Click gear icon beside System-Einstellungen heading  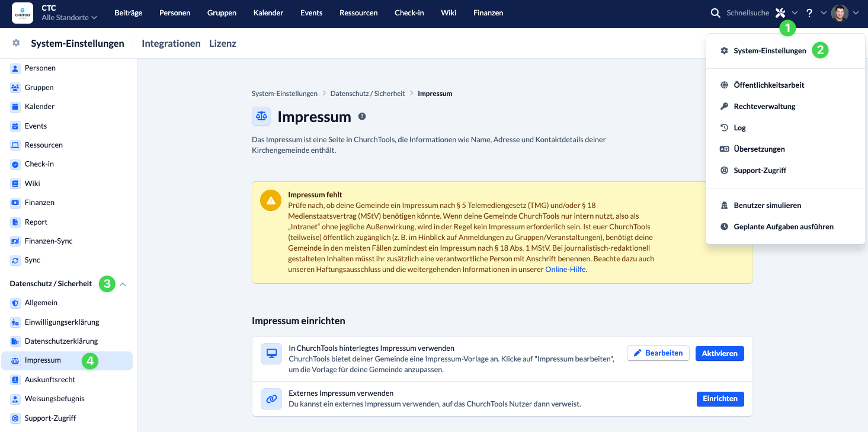click(16, 43)
